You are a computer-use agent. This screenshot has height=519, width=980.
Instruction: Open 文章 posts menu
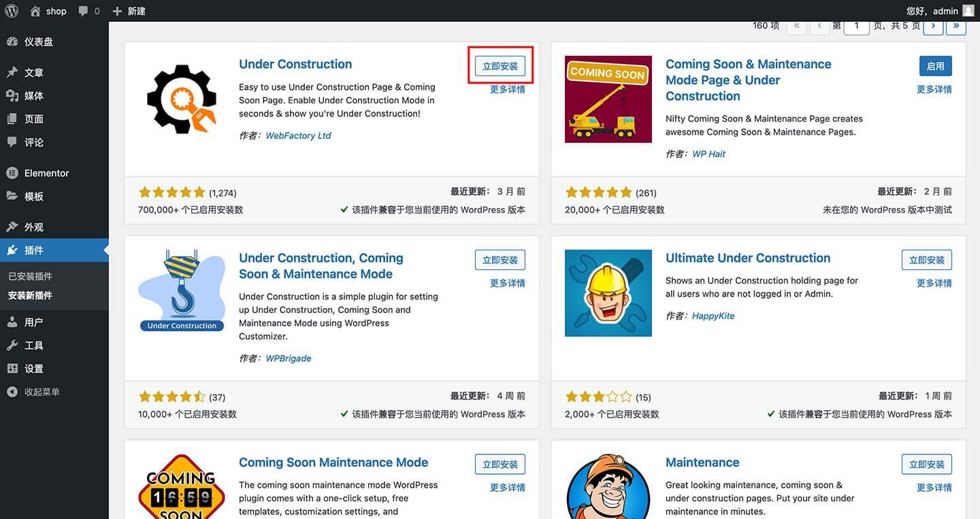[x=54, y=73]
